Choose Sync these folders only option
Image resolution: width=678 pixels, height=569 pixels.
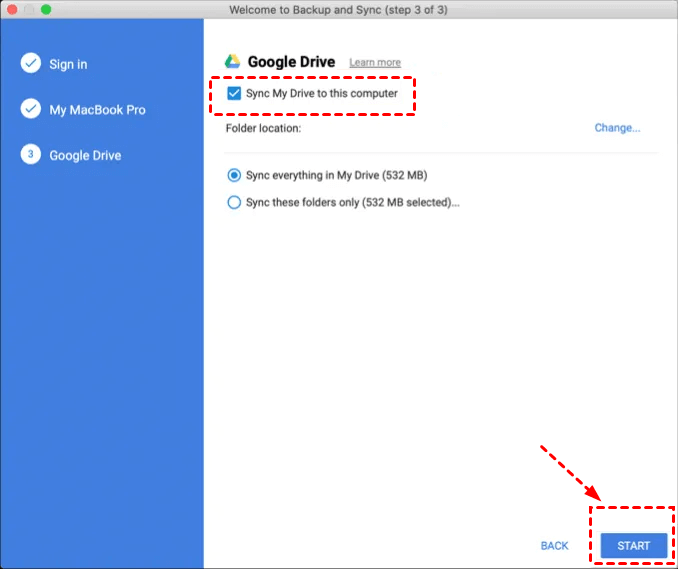235,202
